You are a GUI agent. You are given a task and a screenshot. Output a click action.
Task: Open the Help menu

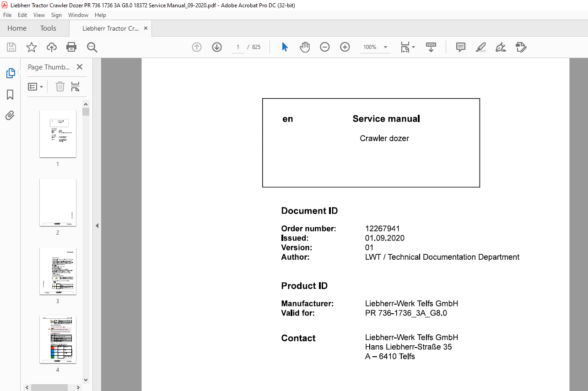(100, 15)
